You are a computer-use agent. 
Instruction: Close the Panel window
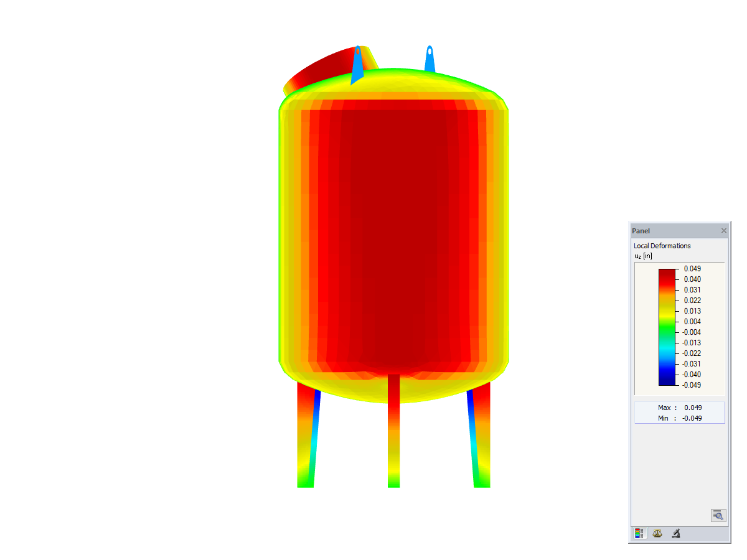coord(723,230)
